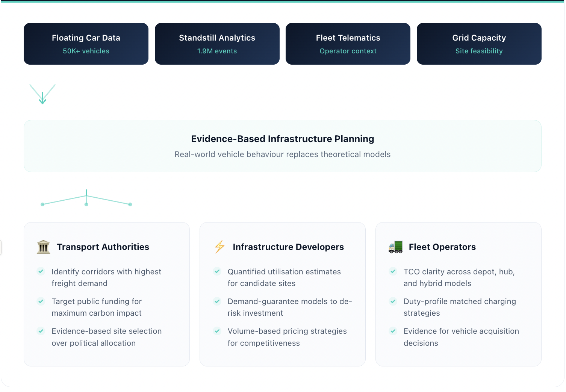Click the checkmark beside duty-profile matched charging
Viewport: 566px width, 392px height.
393,301
